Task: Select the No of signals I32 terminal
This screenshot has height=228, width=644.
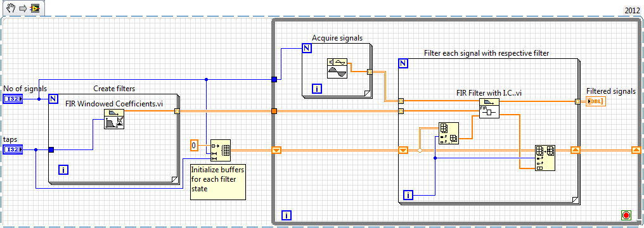Action: [x=13, y=99]
